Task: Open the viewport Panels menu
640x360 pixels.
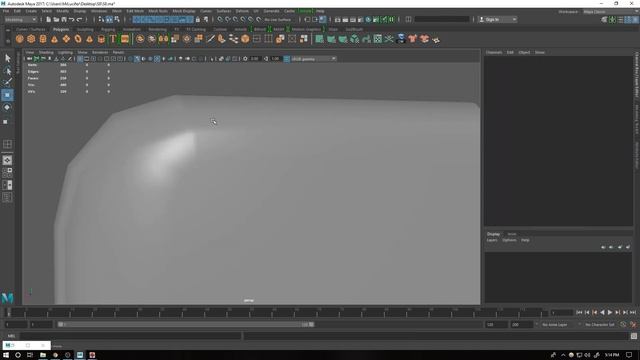Action: pos(118,52)
